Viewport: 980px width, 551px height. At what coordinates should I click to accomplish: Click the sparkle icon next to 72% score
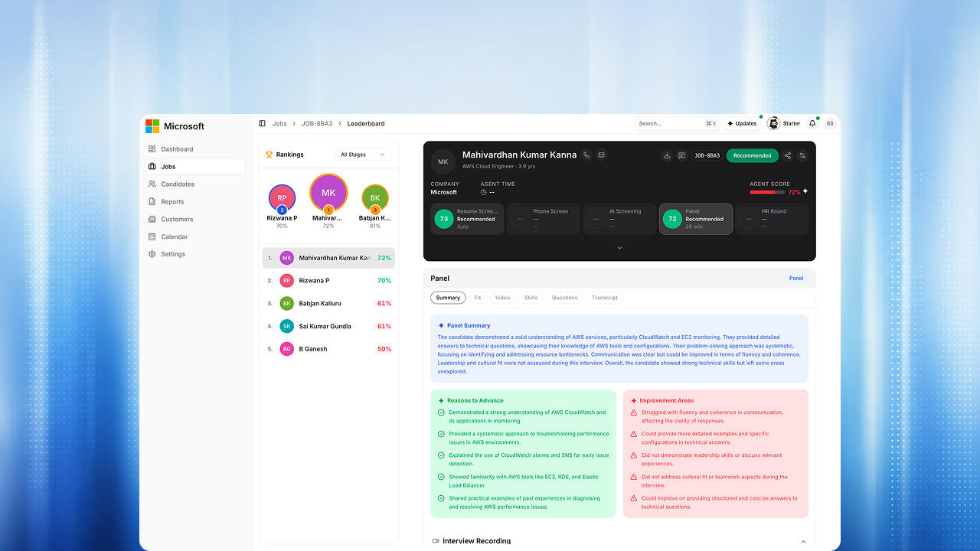coord(805,191)
